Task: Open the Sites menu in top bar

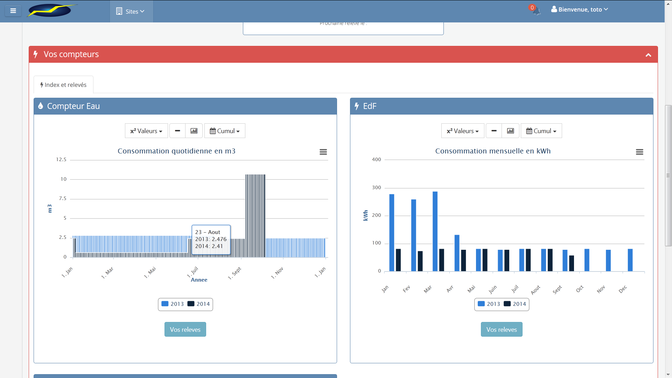Action: pyautogui.click(x=131, y=11)
